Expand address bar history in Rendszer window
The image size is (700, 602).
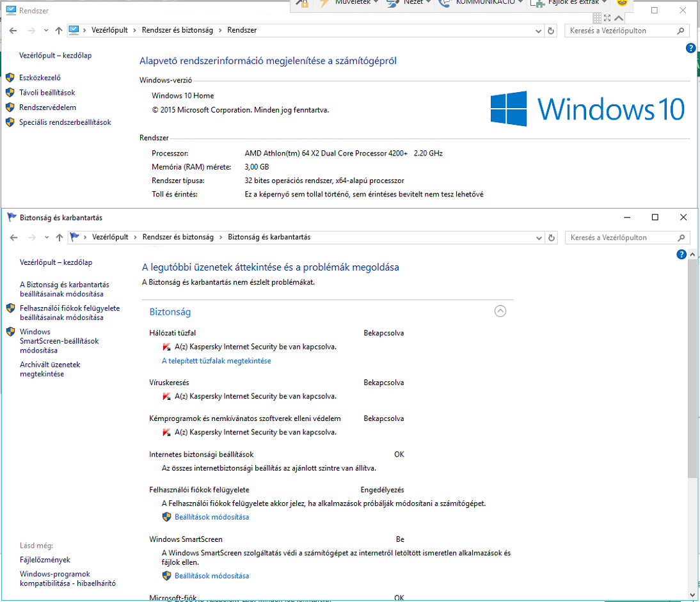[538, 31]
